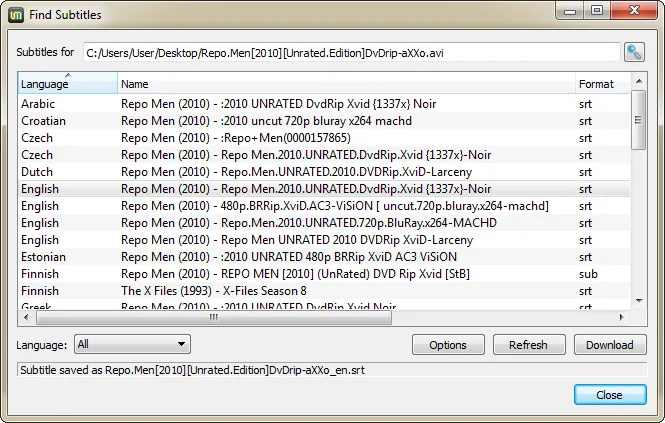Click the Subtitles for file path field
665x423 pixels.
[352, 53]
